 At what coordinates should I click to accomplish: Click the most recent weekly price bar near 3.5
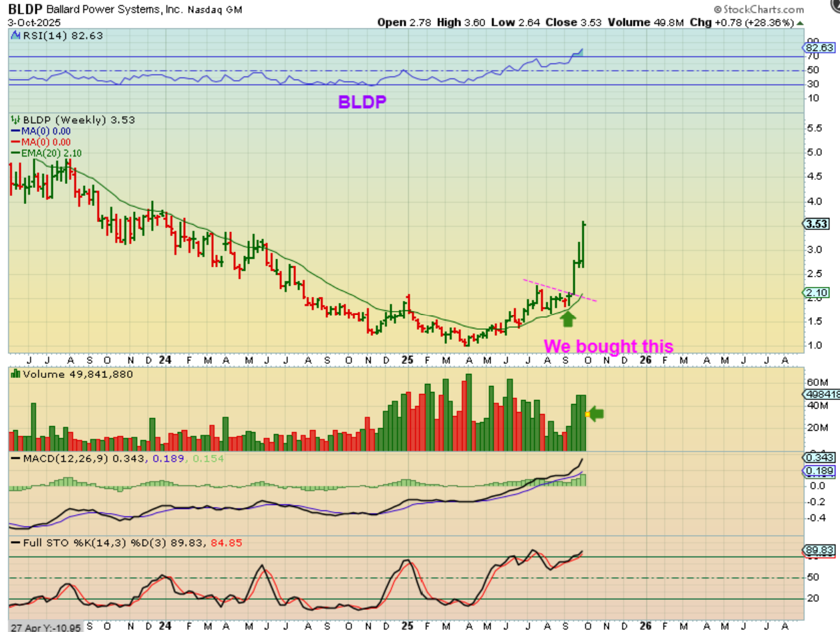tap(583, 244)
